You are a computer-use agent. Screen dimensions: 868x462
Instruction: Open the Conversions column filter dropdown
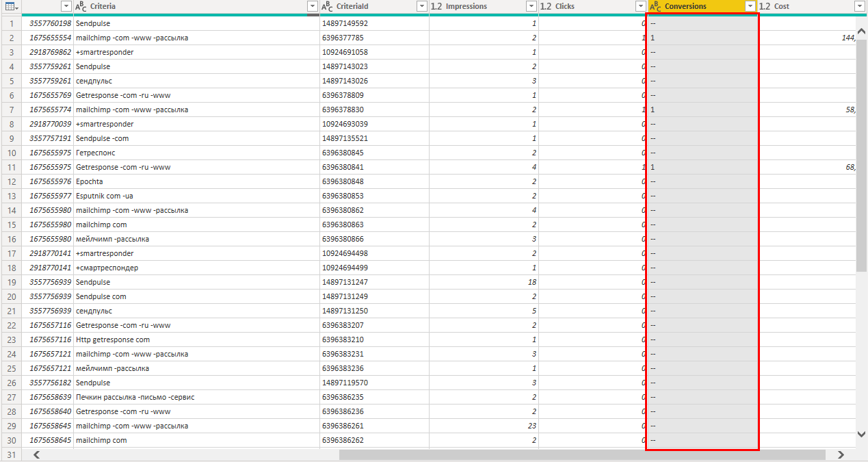tap(750, 6)
